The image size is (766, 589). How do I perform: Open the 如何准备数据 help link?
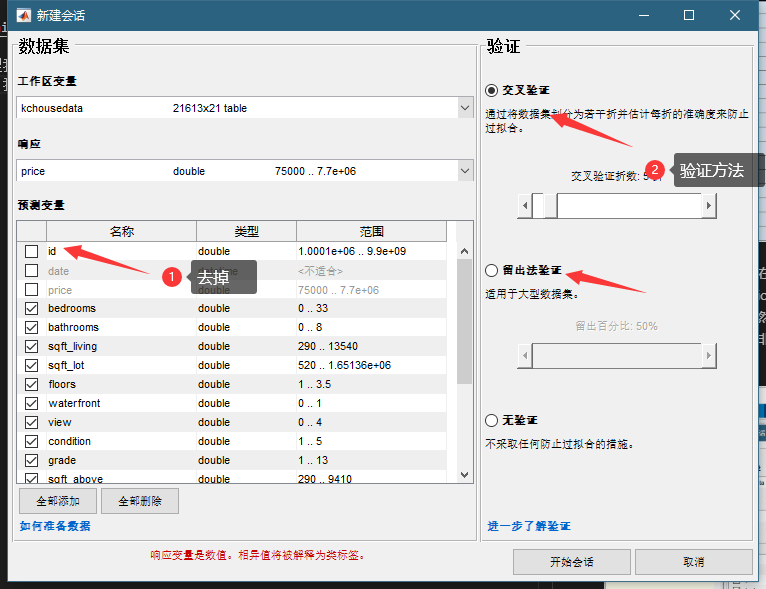click(x=55, y=526)
